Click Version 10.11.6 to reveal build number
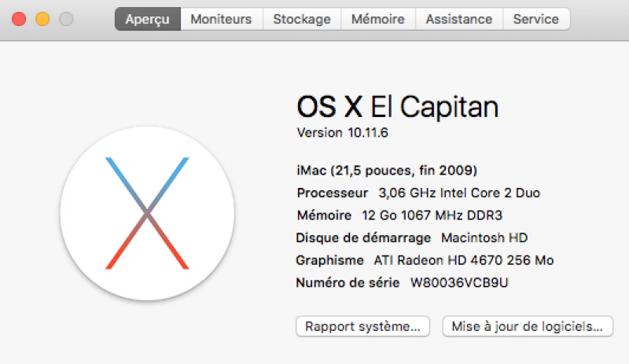 point(342,133)
